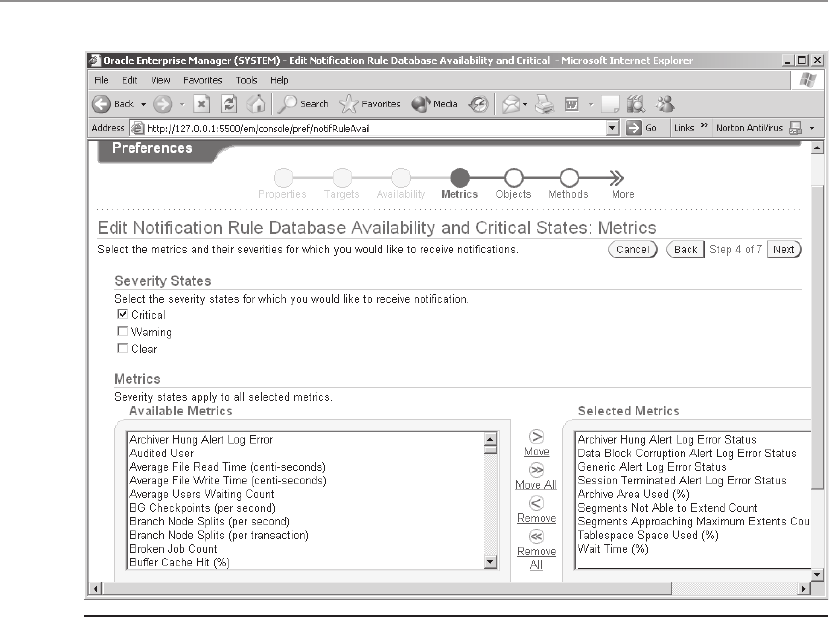The image size is (829, 617).
Task: Click the browser Forward arrow icon
Action: click(162, 104)
